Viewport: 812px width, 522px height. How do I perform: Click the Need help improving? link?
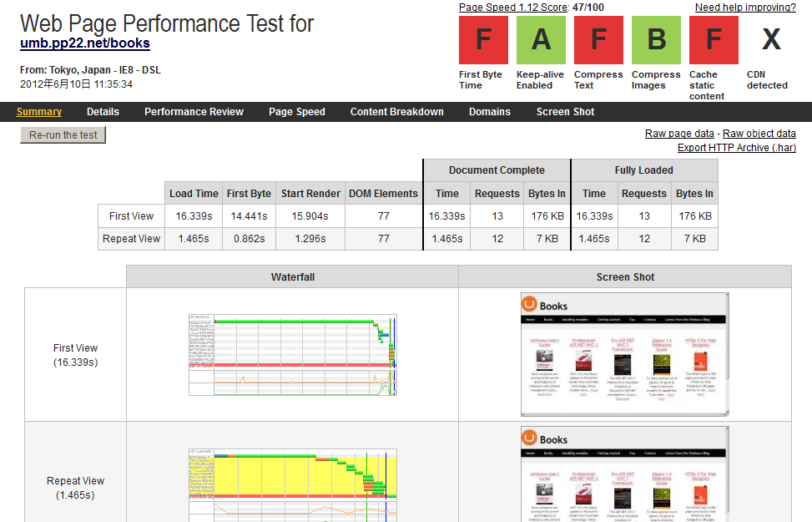click(x=745, y=8)
